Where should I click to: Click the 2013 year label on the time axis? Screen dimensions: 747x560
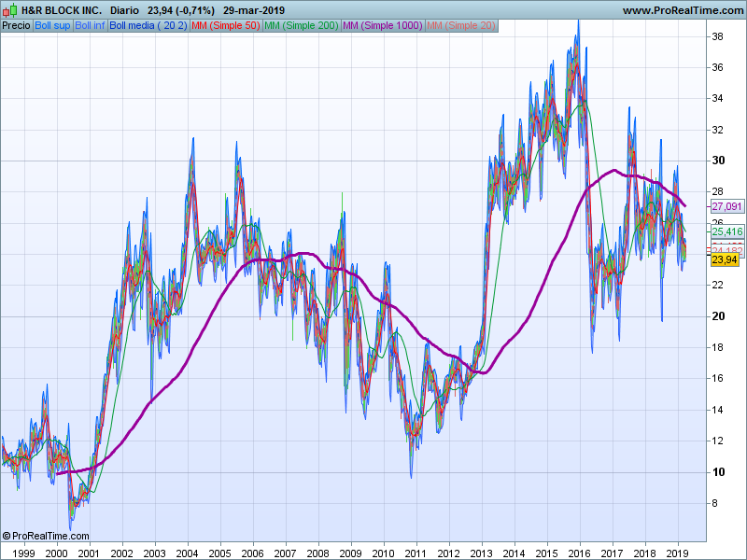pyautogui.click(x=481, y=553)
